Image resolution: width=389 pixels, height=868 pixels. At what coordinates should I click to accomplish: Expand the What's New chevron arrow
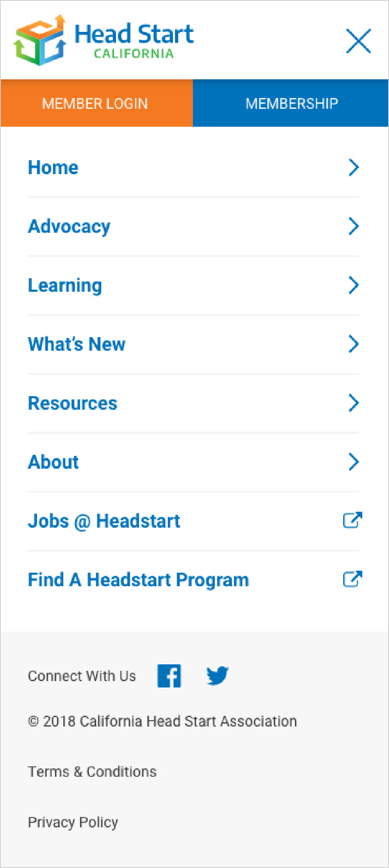(x=354, y=344)
